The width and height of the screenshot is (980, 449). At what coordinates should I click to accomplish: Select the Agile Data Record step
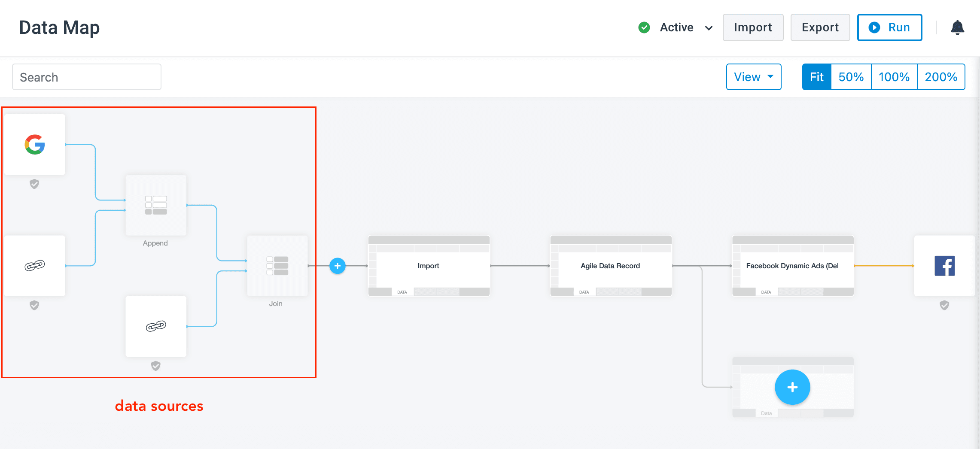pyautogui.click(x=610, y=266)
